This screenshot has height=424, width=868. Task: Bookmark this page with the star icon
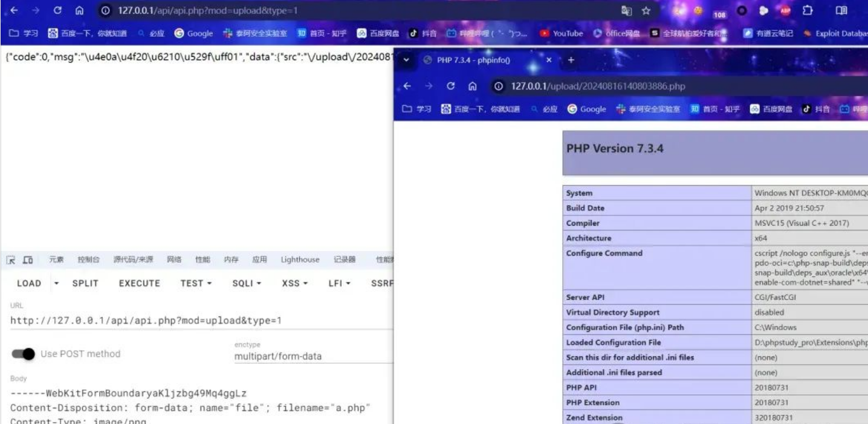(646, 11)
